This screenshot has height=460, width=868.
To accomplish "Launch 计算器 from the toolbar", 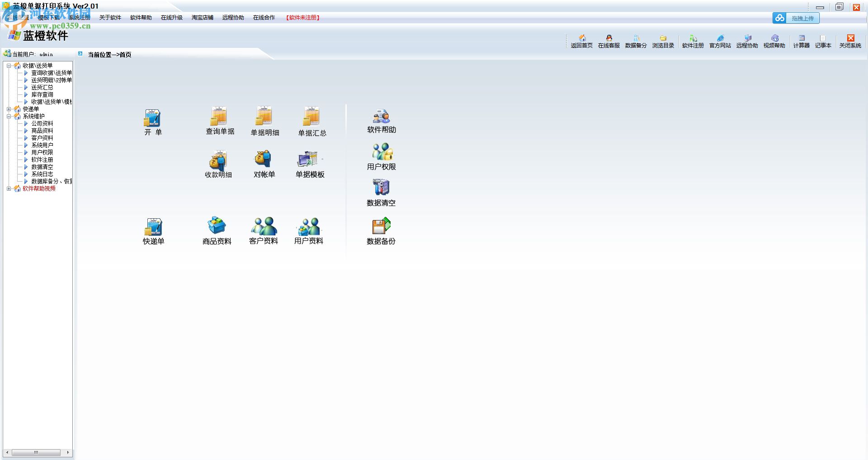I will tap(802, 42).
